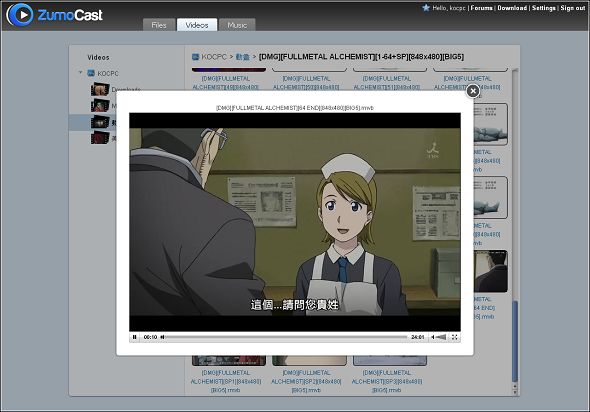The height and width of the screenshot is (412, 590).
Task: Click the 24:01 total duration readout
Action: pyautogui.click(x=418, y=337)
